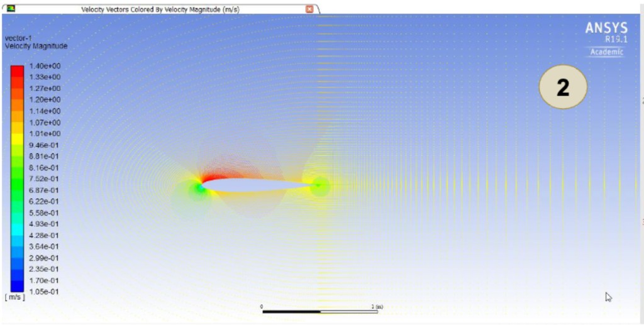Click the center of the white airfoil
This screenshot has height=325, width=644.
(x=258, y=185)
